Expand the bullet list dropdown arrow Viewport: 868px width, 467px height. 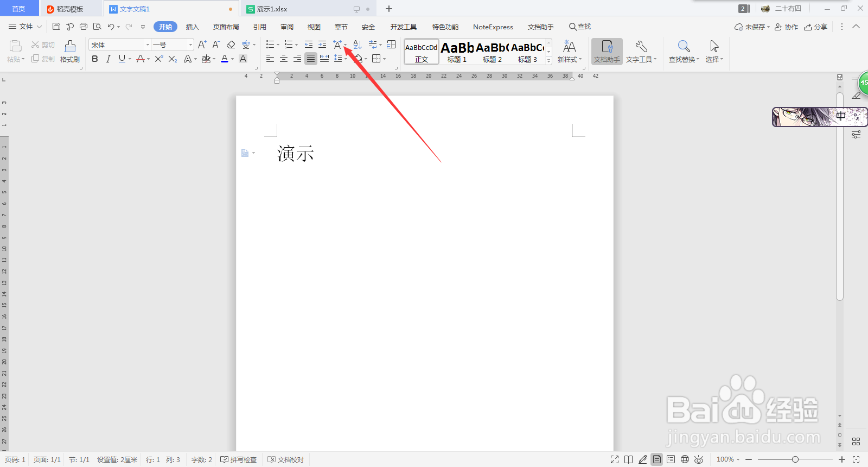click(278, 45)
